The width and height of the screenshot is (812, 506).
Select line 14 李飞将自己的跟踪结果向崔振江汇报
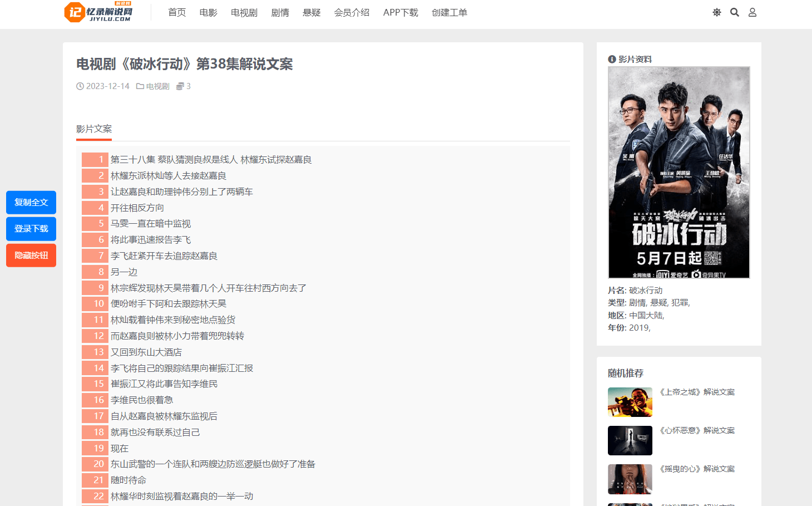[x=182, y=369]
